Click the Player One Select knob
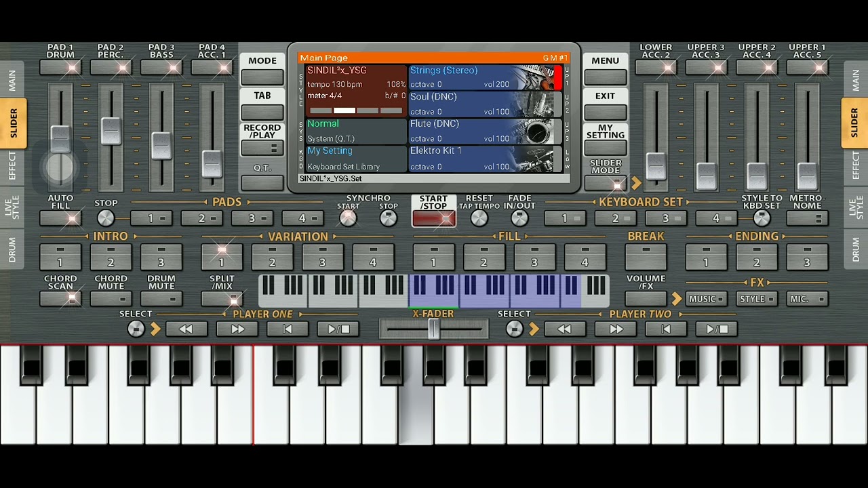 coord(136,329)
